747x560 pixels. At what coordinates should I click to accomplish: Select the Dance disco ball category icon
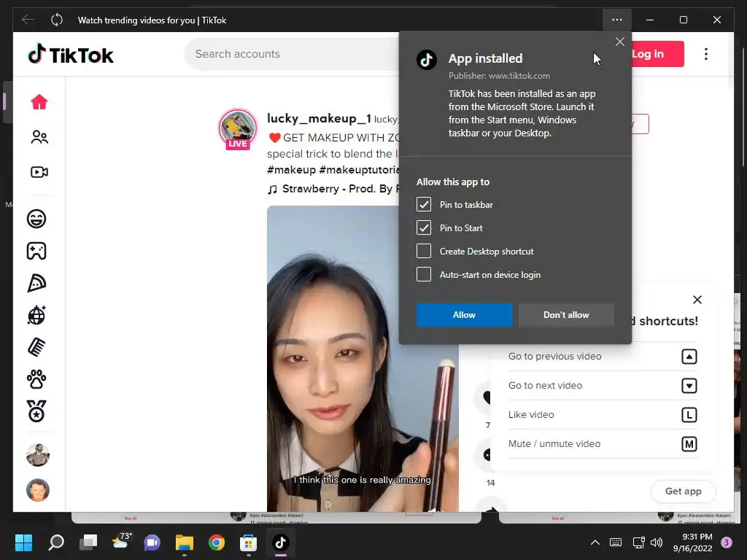point(36,315)
